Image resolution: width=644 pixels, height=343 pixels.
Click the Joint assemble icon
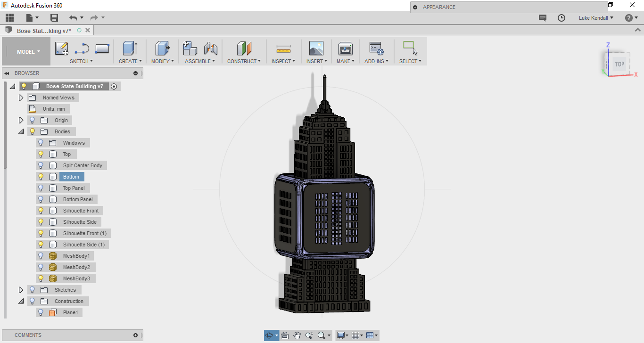(x=210, y=49)
